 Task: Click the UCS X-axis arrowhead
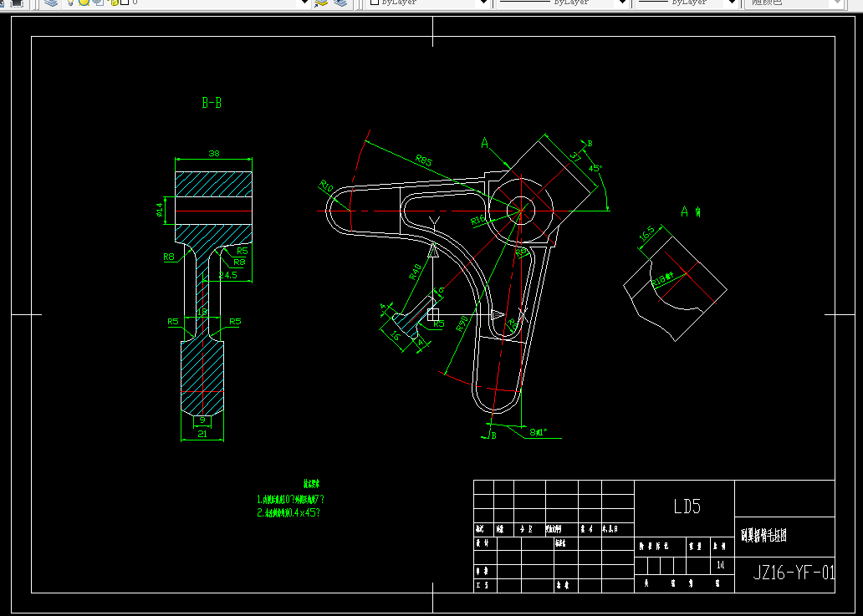click(x=498, y=314)
